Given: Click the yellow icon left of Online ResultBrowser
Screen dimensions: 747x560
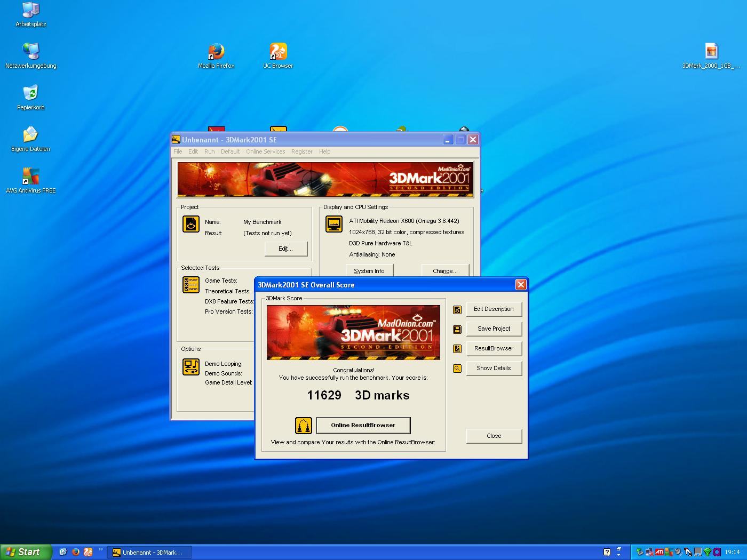Looking at the screenshot, I should [x=304, y=426].
